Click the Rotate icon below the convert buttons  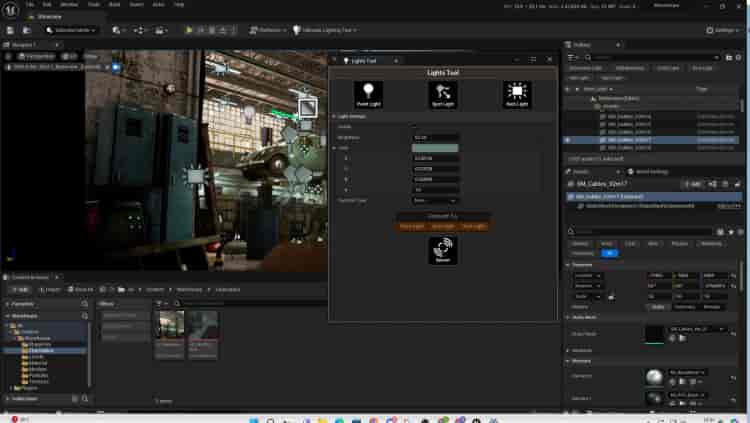[442, 250]
